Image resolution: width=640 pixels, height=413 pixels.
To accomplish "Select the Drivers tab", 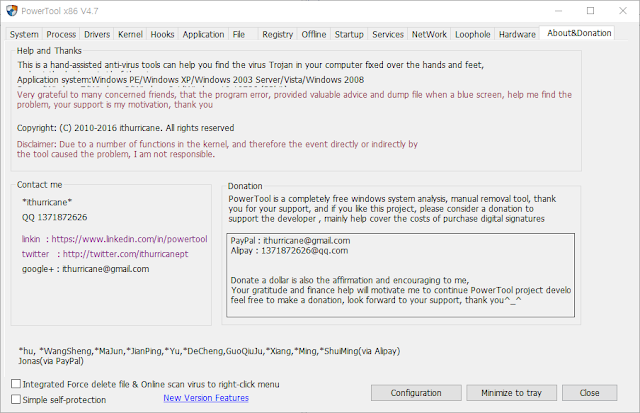I will [97, 34].
